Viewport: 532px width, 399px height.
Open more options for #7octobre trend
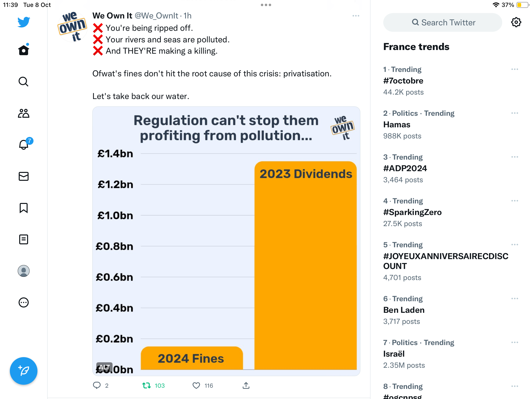(x=515, y=69)
